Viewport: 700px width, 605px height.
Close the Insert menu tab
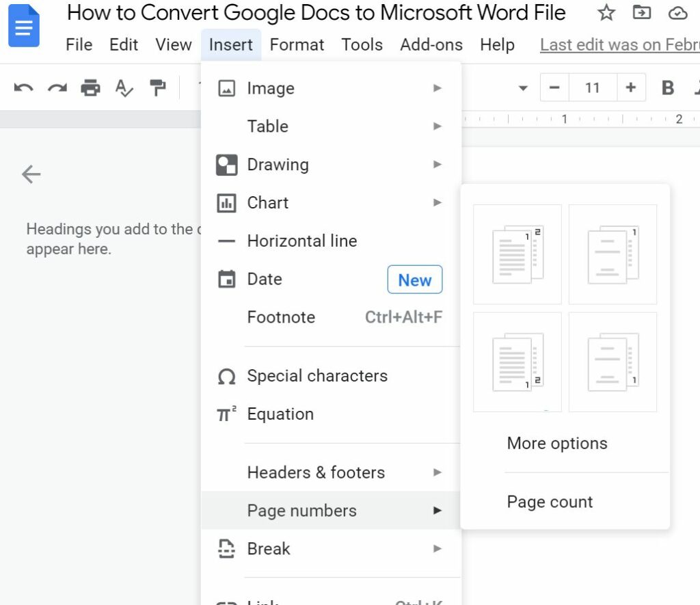coord(231,44)
